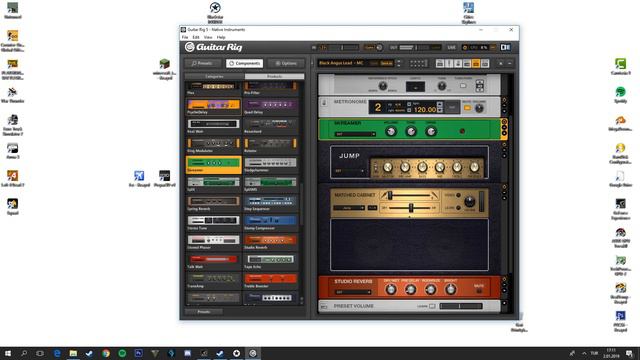Adjust the Metronome volume knob
This screenshot has width=640, height=360.
tap(479, 108)
